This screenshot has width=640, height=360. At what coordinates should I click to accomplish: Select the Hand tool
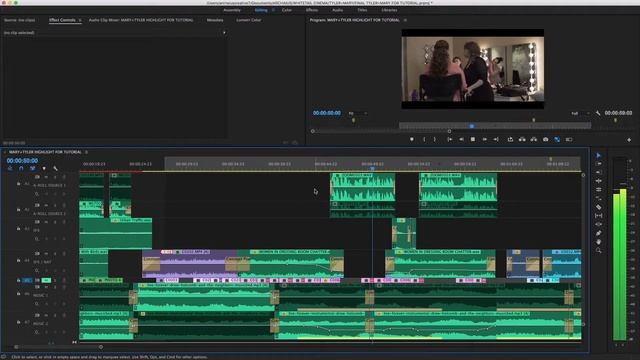pyautogui.click(x=598, y=242)
